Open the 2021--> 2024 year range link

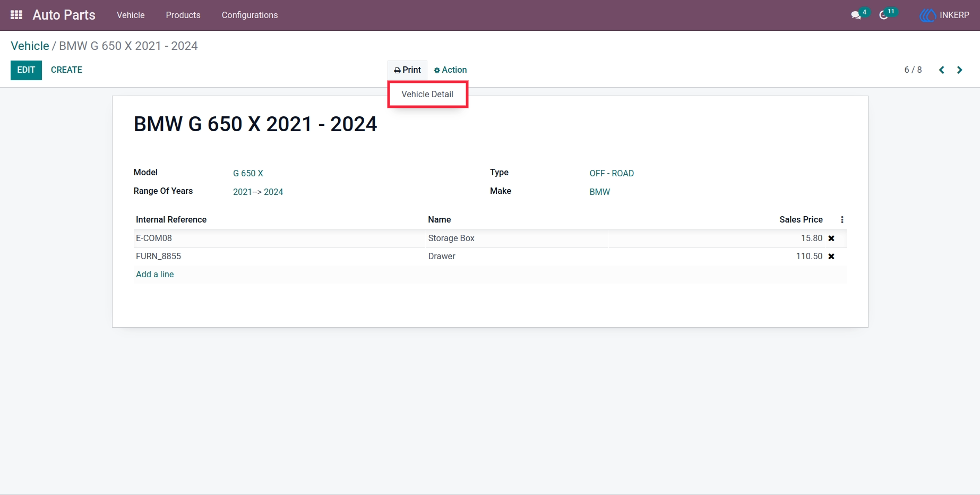click(x=258, y=192)
